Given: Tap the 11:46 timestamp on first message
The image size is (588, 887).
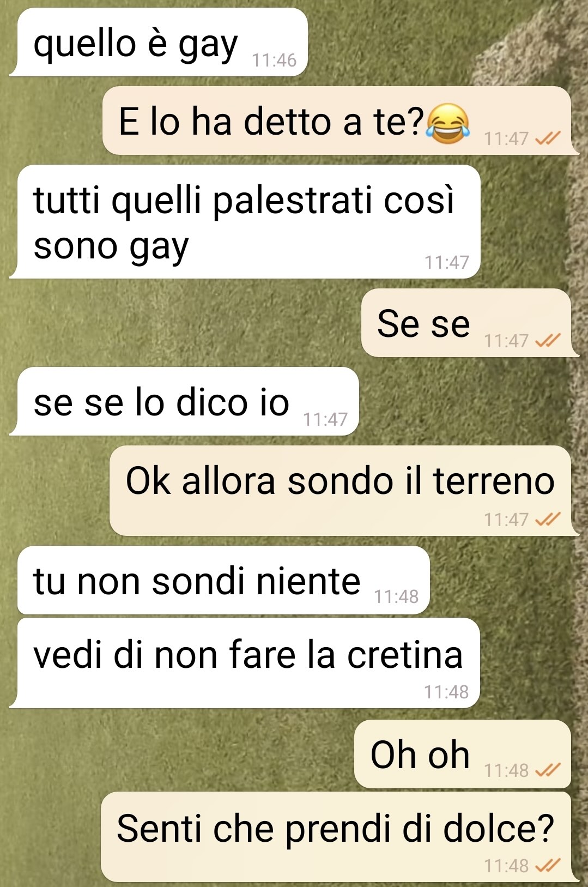Looking at the screenshot, I should click(274, 60).
